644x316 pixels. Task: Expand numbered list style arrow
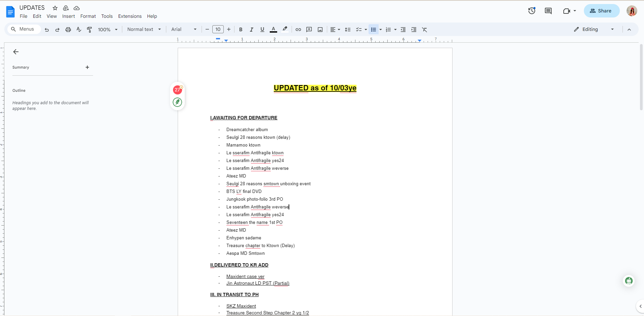point(395,30)
